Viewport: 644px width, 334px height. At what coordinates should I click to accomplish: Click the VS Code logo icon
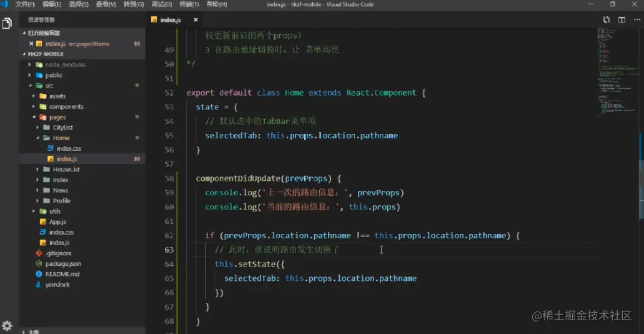click(4, 4)
